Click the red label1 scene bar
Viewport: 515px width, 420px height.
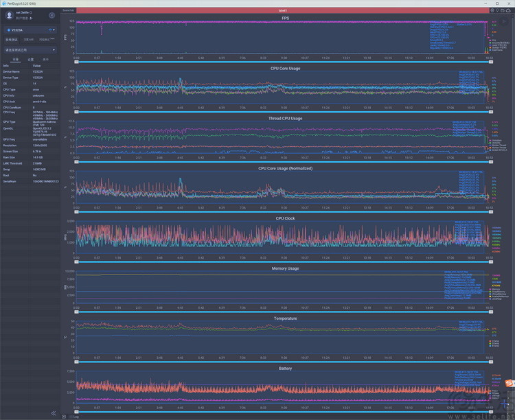(282, 10)
